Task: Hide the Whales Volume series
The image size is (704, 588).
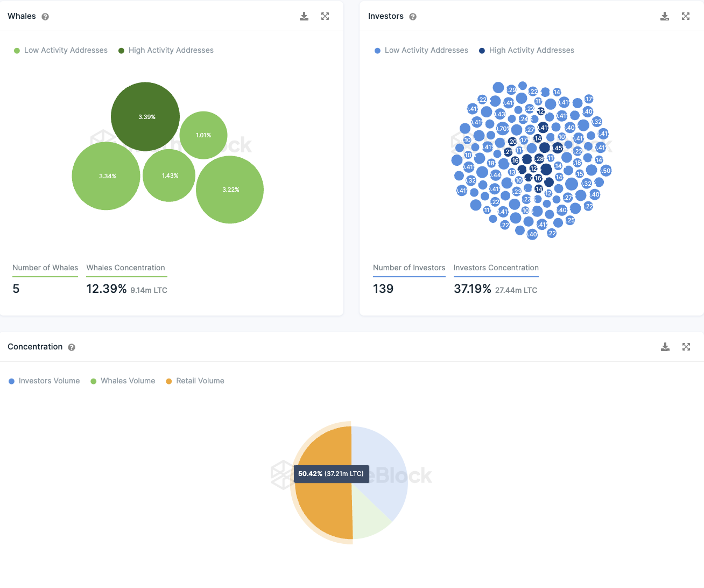Action: coord(123,381)
